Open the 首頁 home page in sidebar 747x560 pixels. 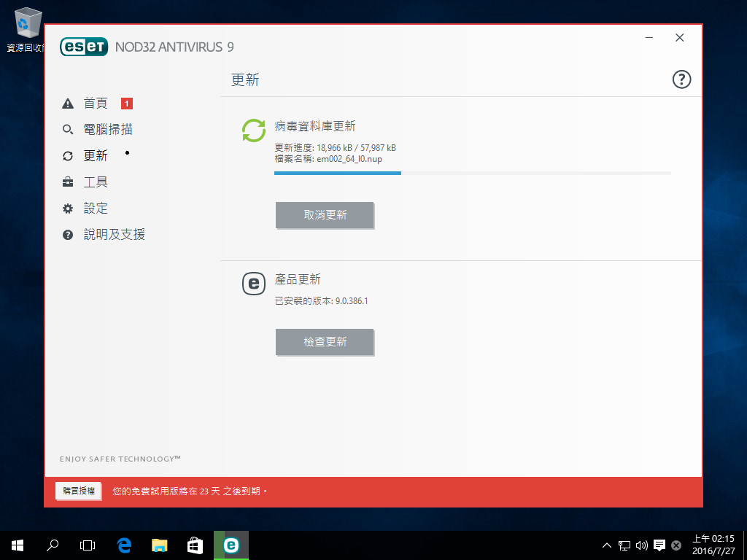[96, 104]
